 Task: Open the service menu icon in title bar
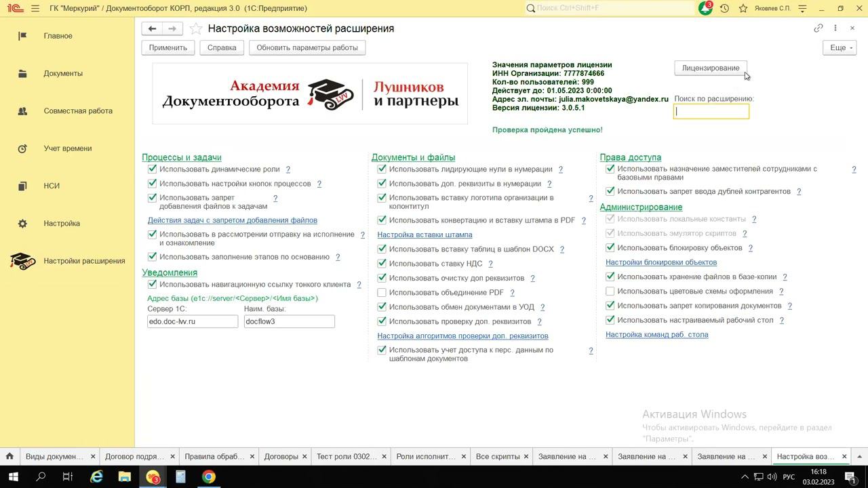coord(803,8)
